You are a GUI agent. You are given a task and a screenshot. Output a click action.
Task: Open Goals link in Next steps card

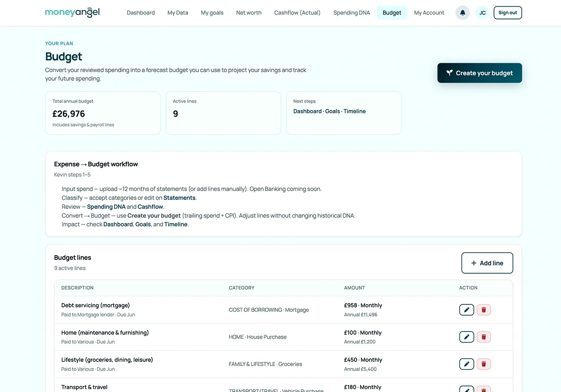(332, 111)
